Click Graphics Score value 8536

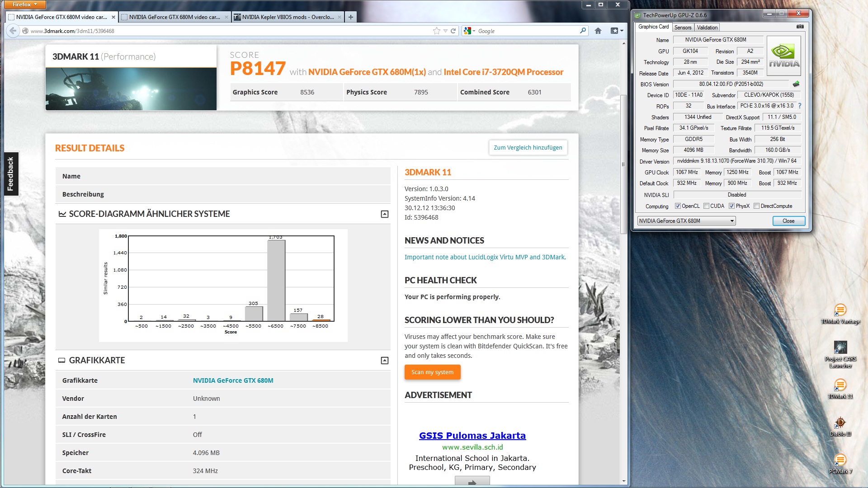click(x=307, y=92)
